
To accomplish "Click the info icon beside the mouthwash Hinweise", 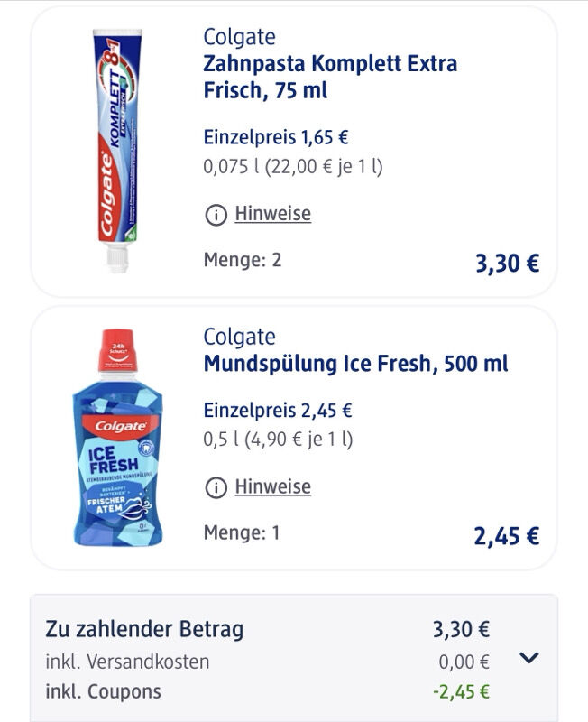I will pyautogui.click(x=216, y=487).
